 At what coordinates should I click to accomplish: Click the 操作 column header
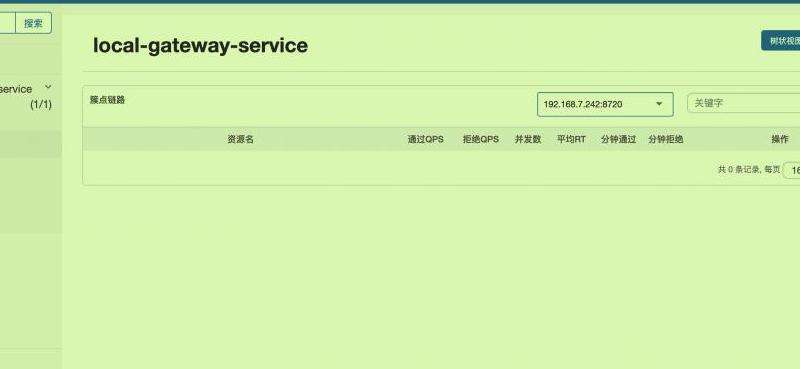click(x=780, y=139)
